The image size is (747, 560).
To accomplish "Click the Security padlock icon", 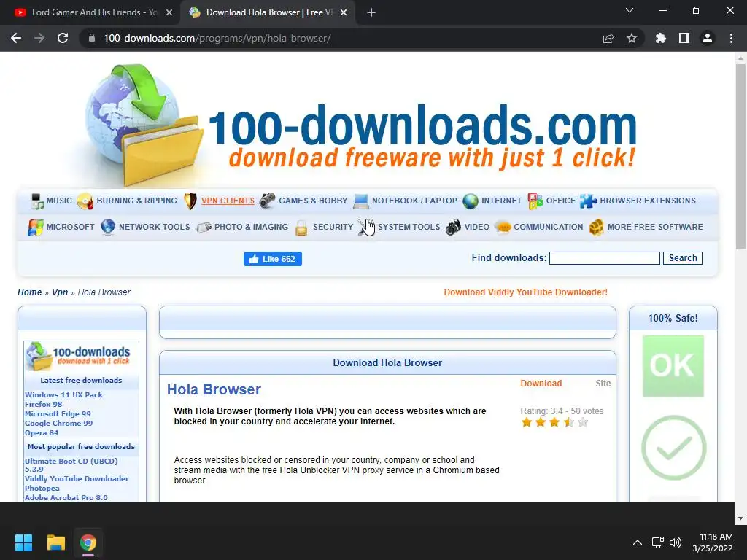I will coord(301,227).
